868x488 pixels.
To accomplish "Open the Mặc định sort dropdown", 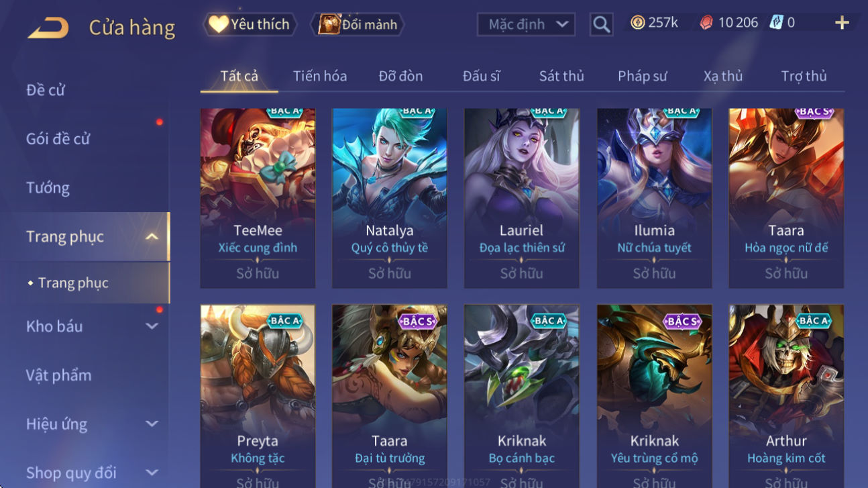I will pos(527,25).
